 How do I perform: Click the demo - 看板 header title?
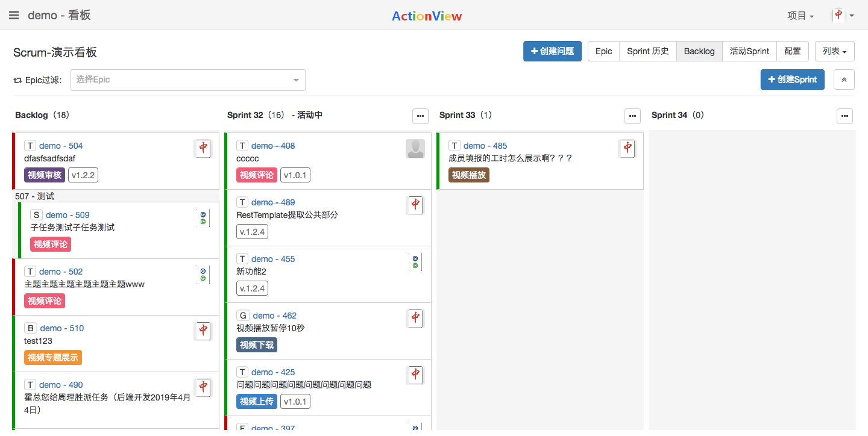(x=59, y=16)
